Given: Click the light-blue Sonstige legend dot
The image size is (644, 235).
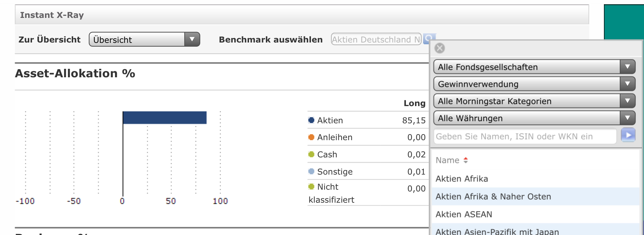Looking at the screenshot, I should 311,171.
